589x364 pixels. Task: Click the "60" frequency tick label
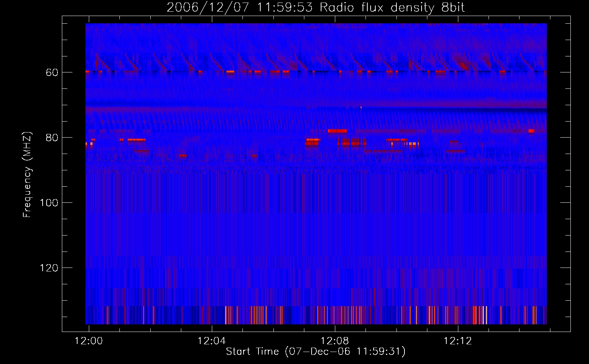[52, 72]
